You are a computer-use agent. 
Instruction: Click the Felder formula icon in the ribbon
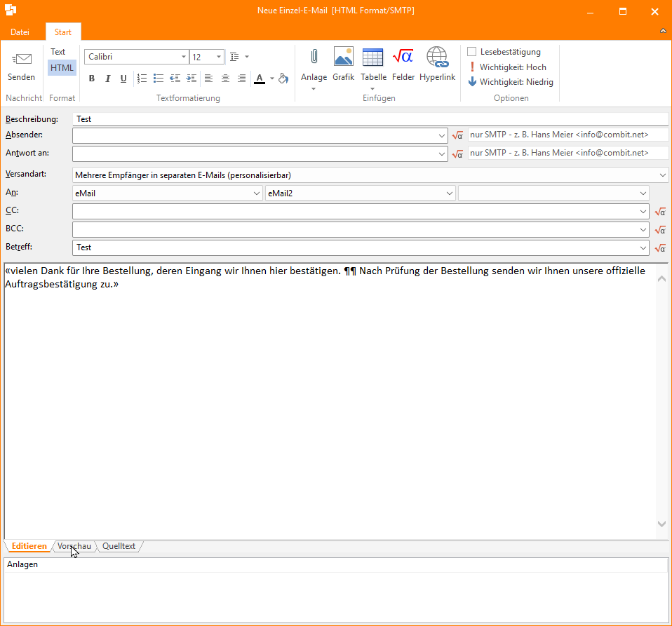pyautogui.click(x=403, y=57)
